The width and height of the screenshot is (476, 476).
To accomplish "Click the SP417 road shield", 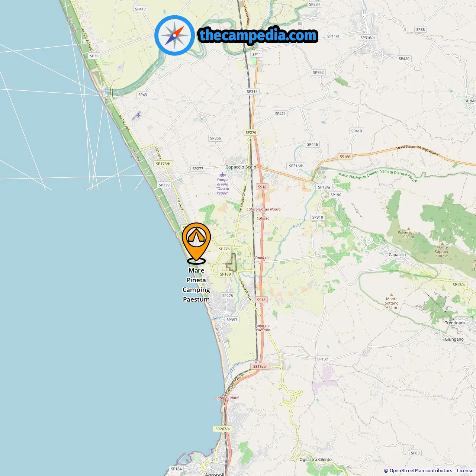I will [x=141, y=9].
